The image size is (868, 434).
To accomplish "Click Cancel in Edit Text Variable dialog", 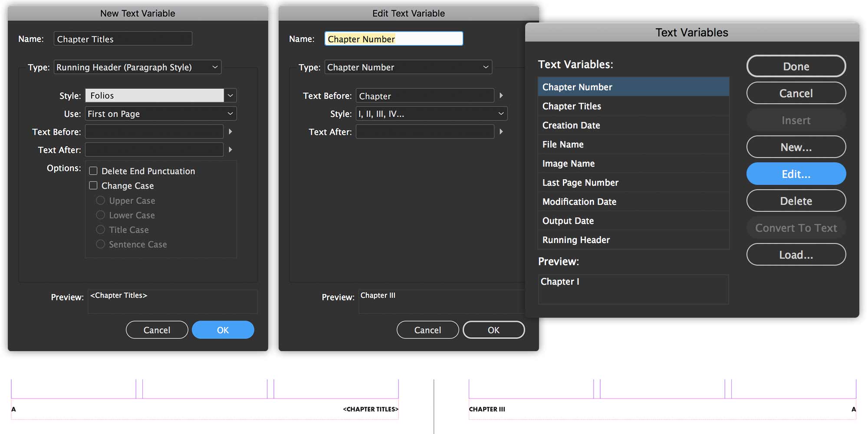I will 427,330.
